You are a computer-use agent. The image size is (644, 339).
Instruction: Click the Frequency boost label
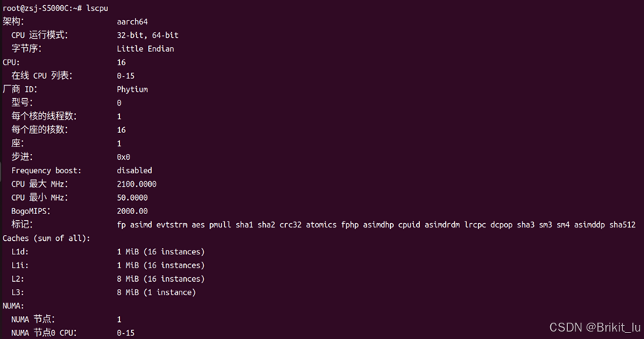[46, 170]
